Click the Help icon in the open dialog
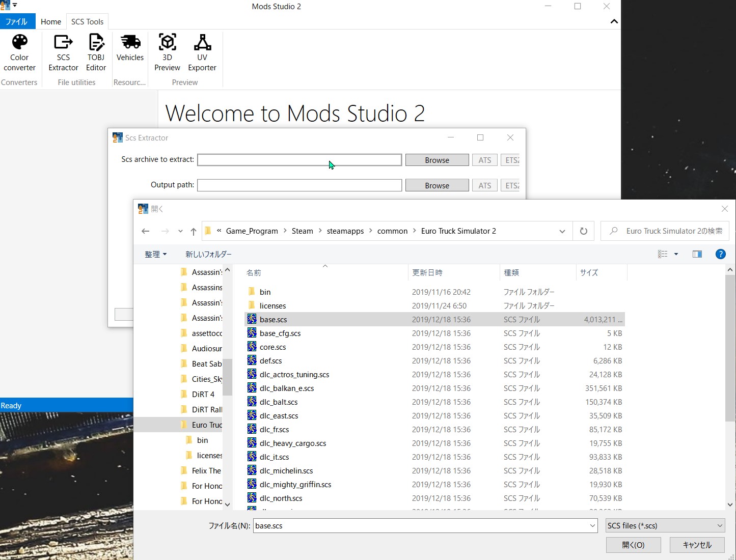 tap(721, 254)
